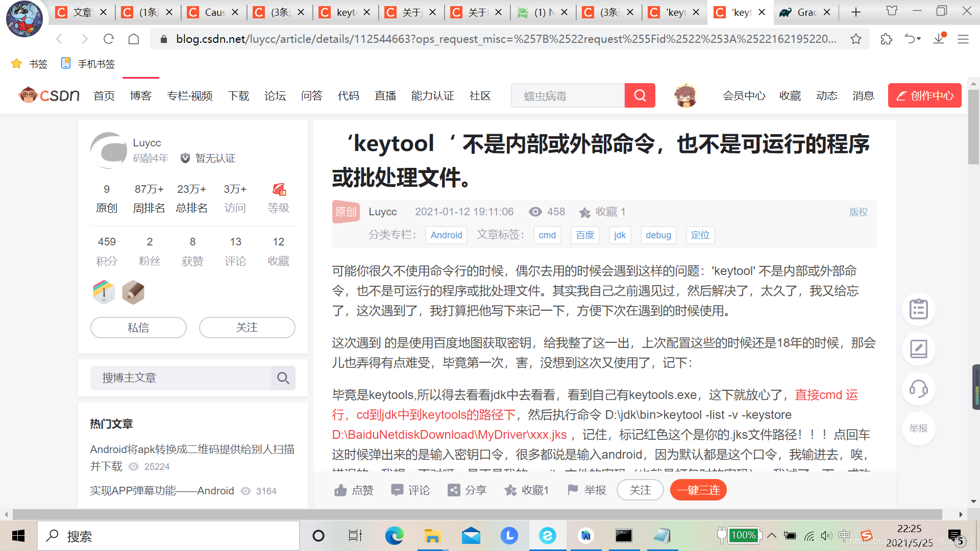This screenshot has width=980, height=551.
Task: Open the extensions puzzle icon
Action: [887, 39]
